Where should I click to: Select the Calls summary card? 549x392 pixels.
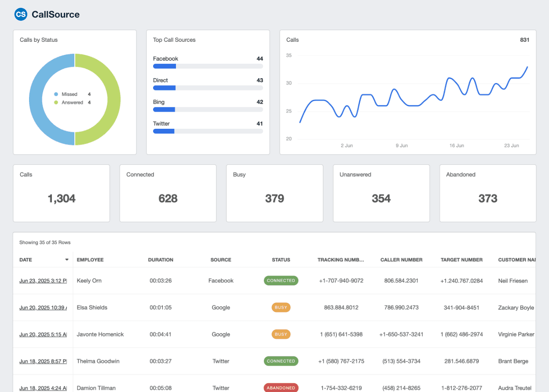61,193
